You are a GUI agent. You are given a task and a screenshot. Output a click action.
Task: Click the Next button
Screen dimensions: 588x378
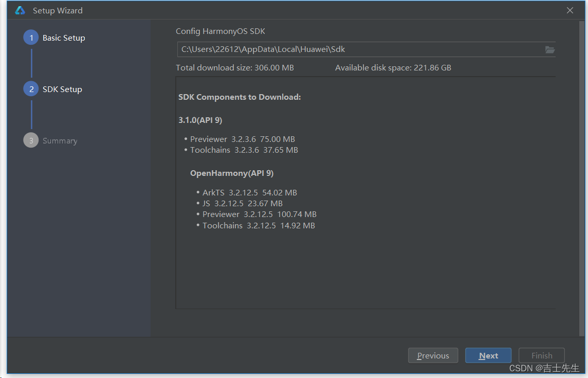coord(488,355)
